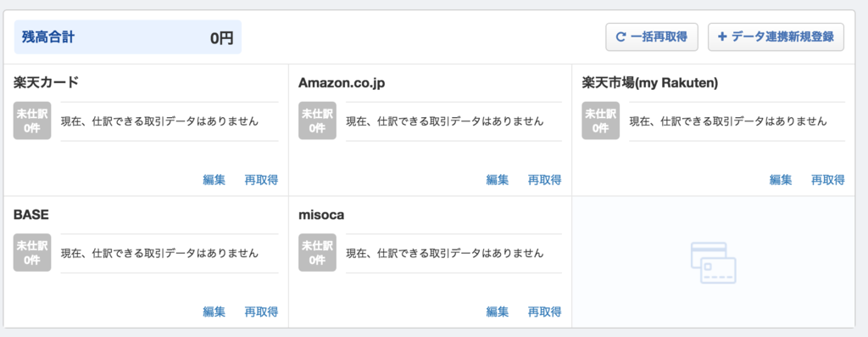Viewport: 868px width, 337px height.
Task: Select 再取得 for misoca
Action: pos(545,312)
